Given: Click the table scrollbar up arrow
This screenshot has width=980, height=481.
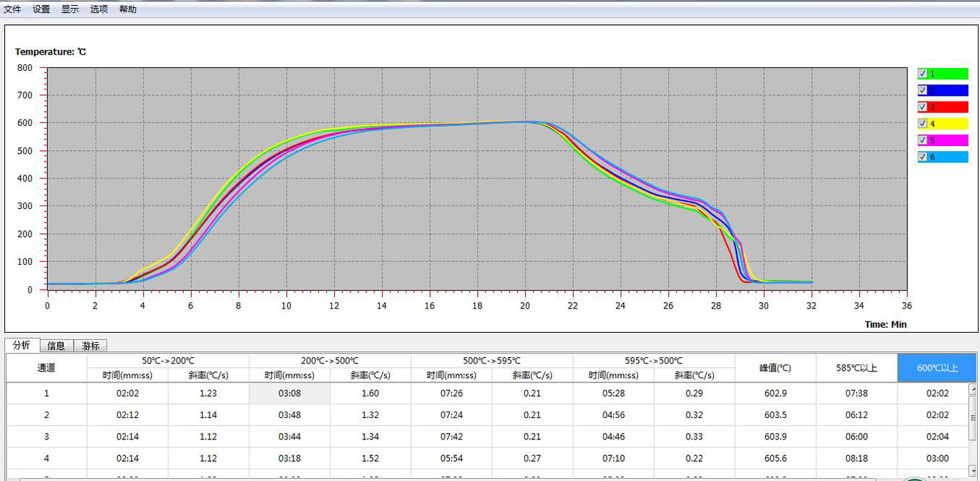Looking at the screenshot, I should [972, 390].
